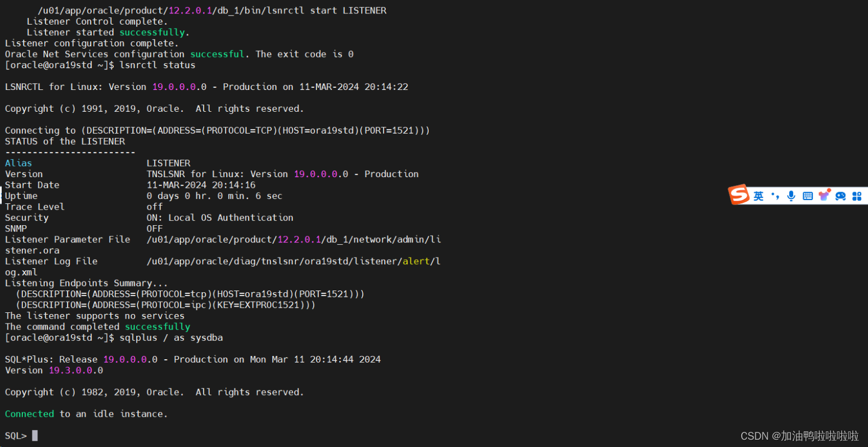The image size is (868, 447).
Task: Place the cursor at the SQL> prompt block
Action: click(35, 435)
